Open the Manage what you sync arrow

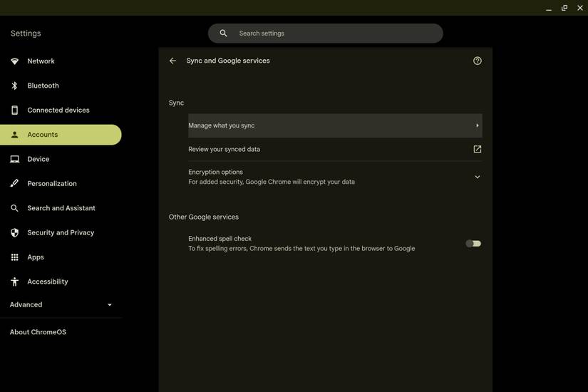click(477, 125)
